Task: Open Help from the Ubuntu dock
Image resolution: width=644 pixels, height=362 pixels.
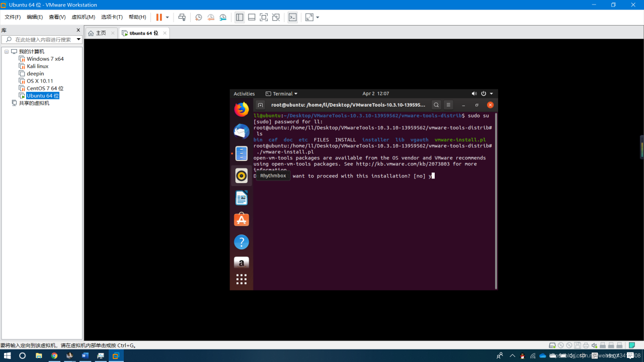Action: pyautogui.click(x=242, y=242)
